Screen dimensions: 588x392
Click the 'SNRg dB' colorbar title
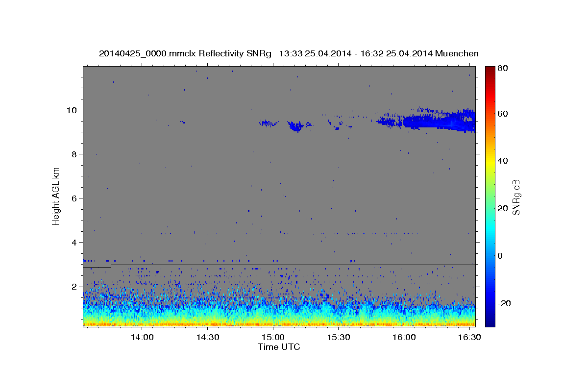[x=516, y=197]
